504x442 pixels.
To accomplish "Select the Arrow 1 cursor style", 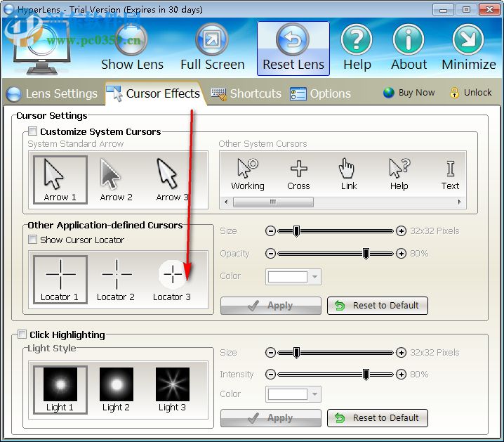I will [x=60, y=180].
